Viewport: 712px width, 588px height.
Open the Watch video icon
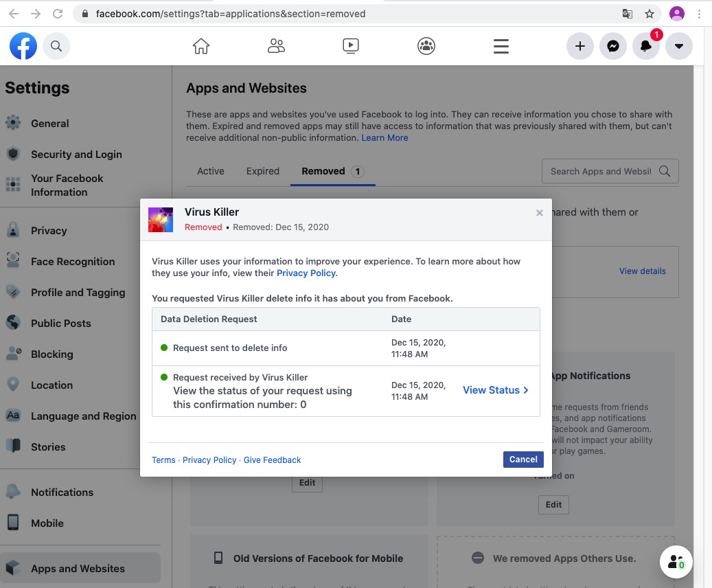pos(351,46)
